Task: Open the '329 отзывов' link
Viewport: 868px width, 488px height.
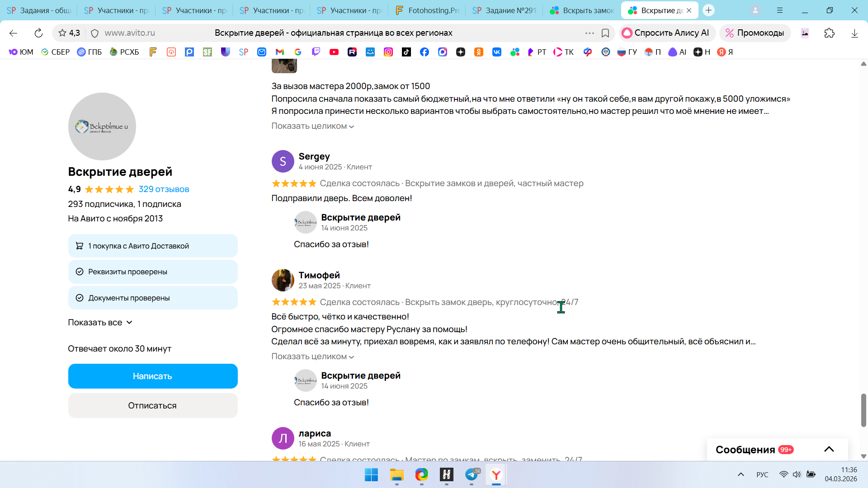Action: 164,189
